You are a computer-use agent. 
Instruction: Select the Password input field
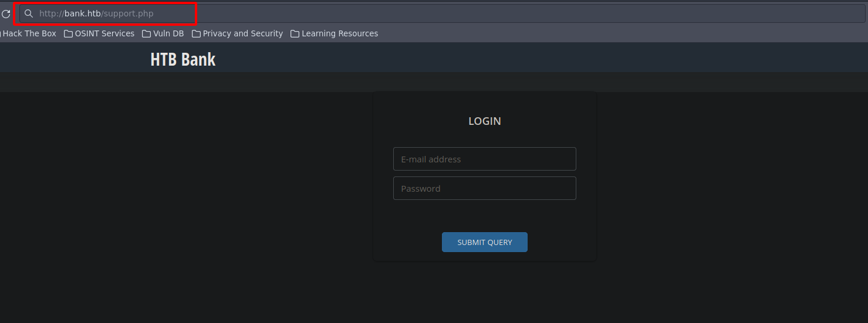click(x=484, y=188)
